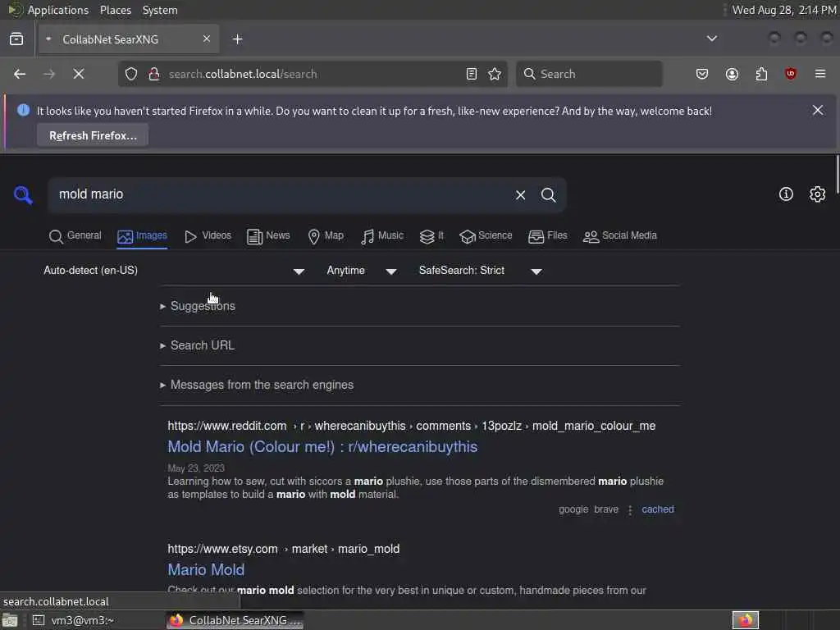Click the Refresh Firefox button
840x630 pixels.
(93, 135)
